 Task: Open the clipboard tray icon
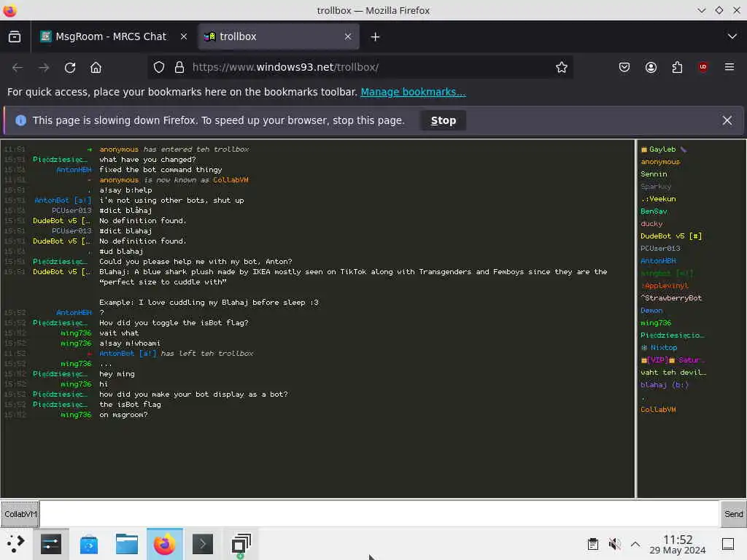tap(592, 544)
